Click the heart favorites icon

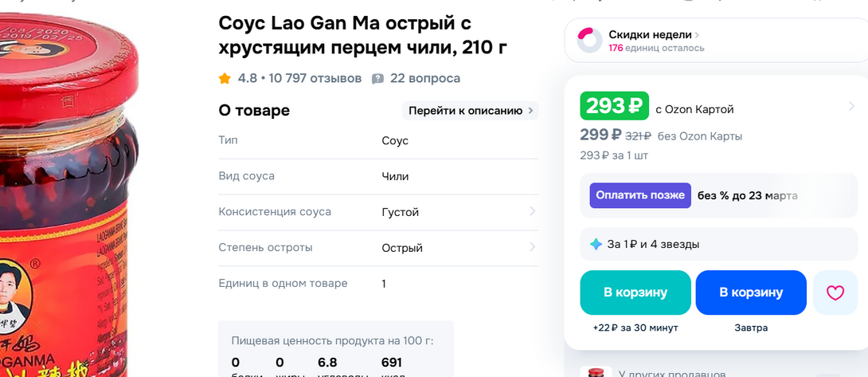[x=835, y=293]
